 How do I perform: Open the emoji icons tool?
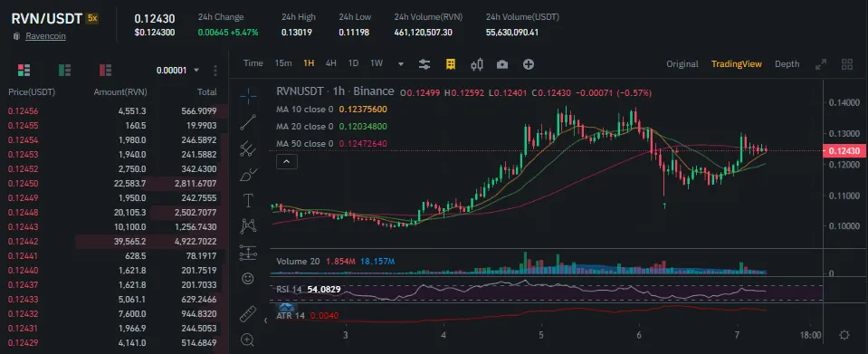point(248,278)
